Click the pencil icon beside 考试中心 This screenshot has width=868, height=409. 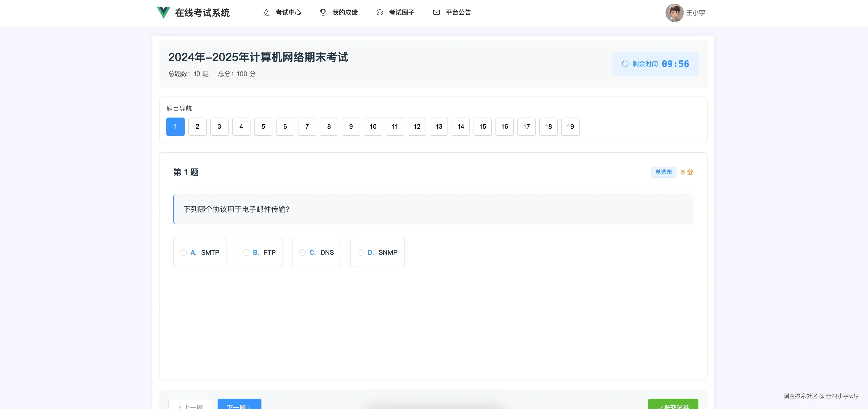pyautogui.click(x=266, y=13)
